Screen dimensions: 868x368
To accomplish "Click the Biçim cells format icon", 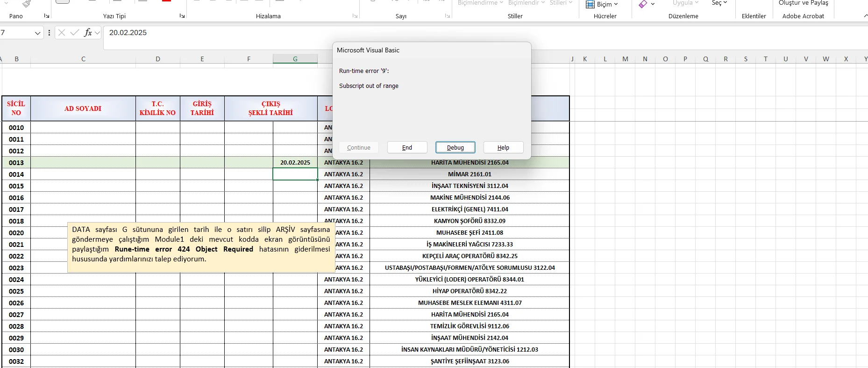I will tap(590, 4).
